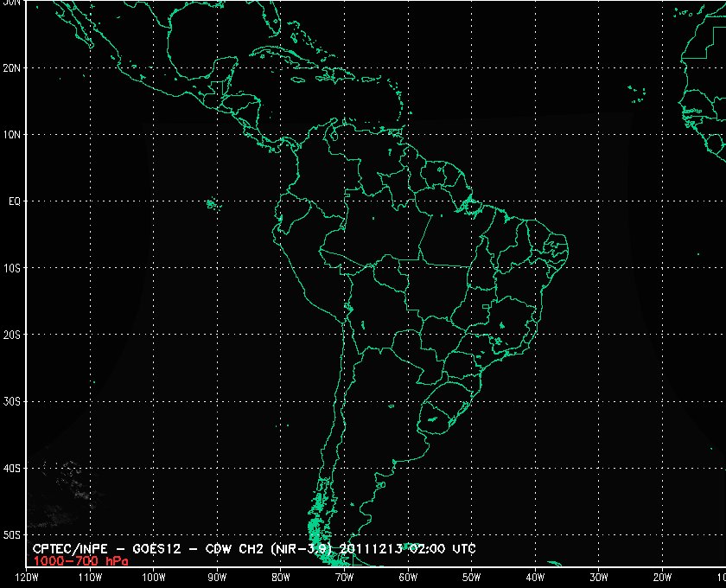Click the 02:00 UTC time stamp
This screenshot has height=588, width=726.
click(443, 550)
